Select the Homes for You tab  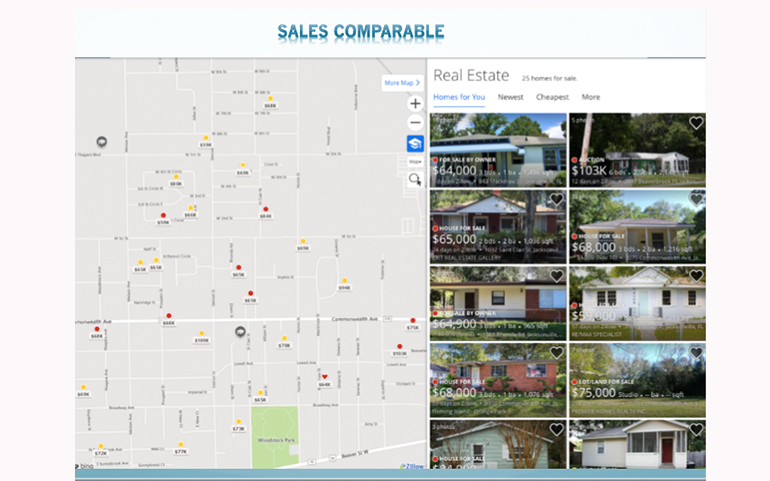click(x=459, y=97)
